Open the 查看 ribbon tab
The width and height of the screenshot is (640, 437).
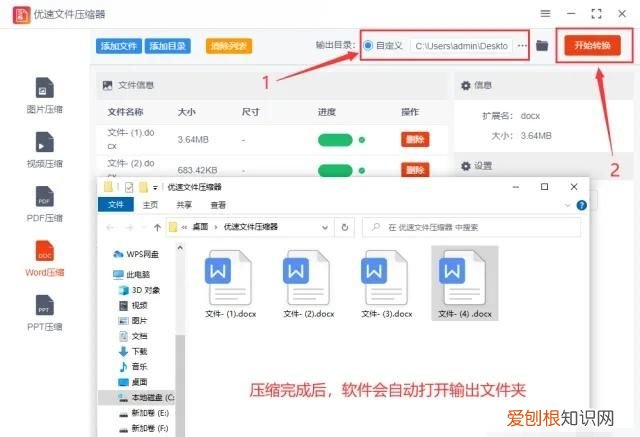coord(218,205)
